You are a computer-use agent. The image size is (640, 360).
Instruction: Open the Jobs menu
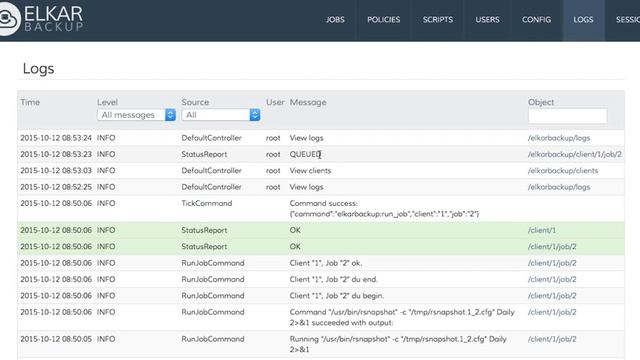(x=335, y=20)
